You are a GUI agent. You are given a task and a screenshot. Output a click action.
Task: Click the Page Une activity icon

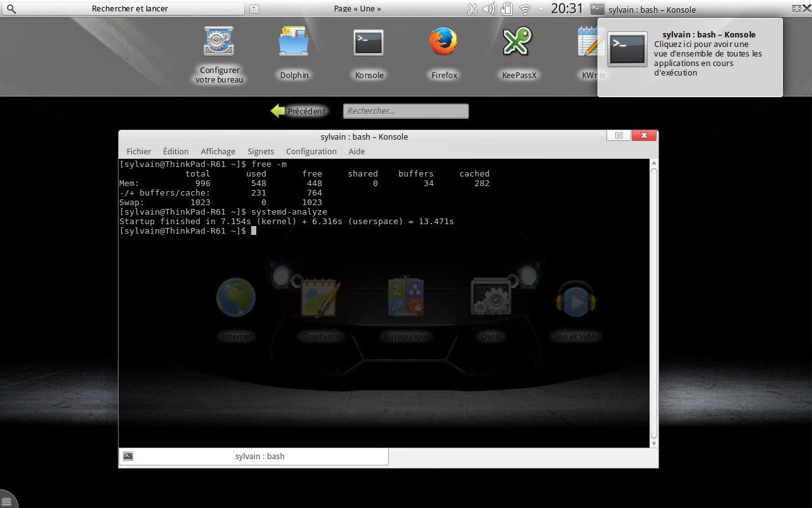coord(254,9)
